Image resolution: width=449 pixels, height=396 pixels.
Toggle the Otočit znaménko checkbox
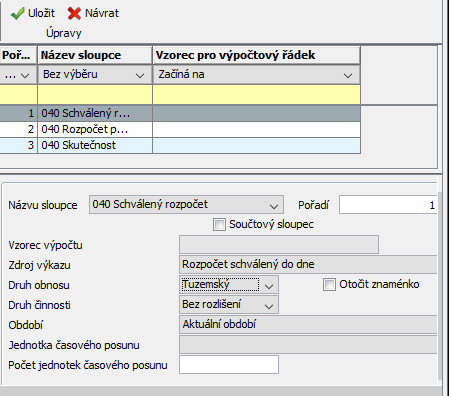click(x=329, y=285)
